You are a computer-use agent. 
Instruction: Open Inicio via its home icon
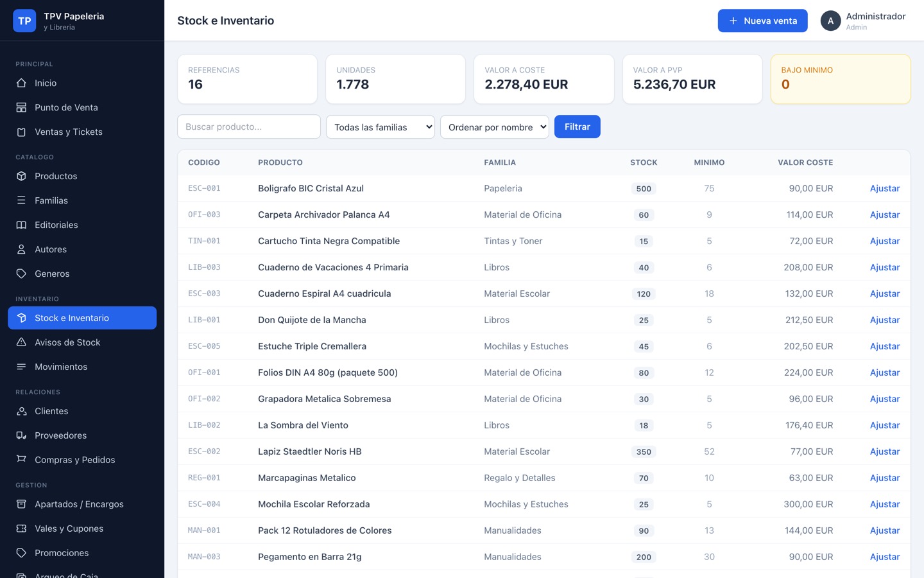(21, 83)
